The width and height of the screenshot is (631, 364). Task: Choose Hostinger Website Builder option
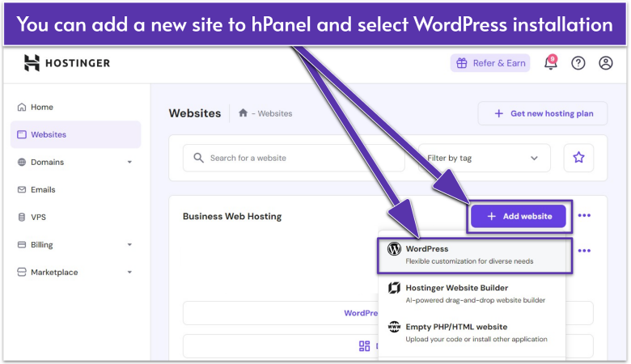point(472,294)
